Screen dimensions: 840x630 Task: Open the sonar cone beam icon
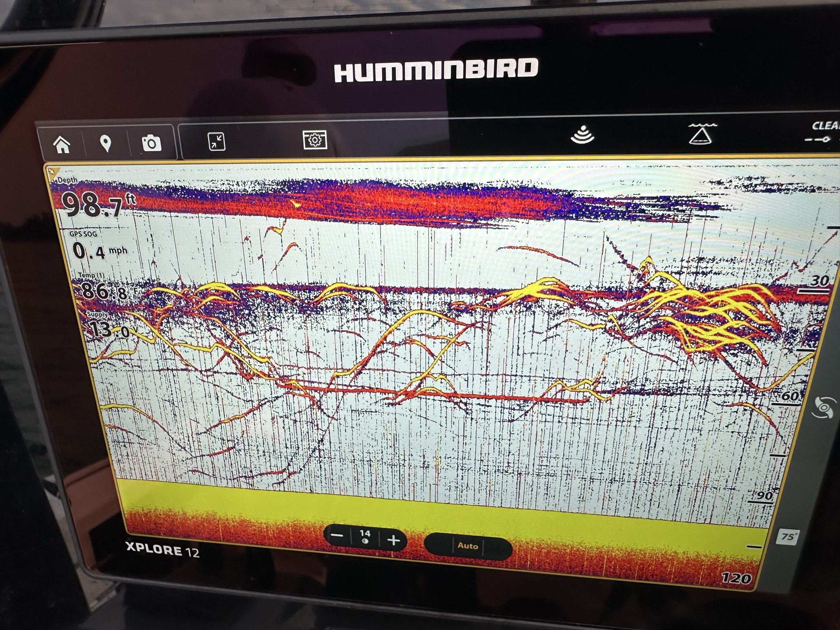click(x=702, y=134)
